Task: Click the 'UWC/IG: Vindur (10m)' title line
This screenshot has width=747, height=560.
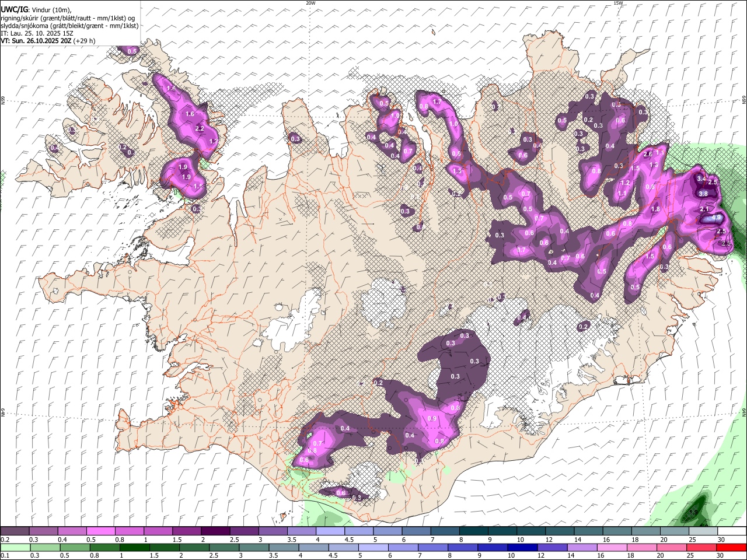Action: tap(36, 10)
